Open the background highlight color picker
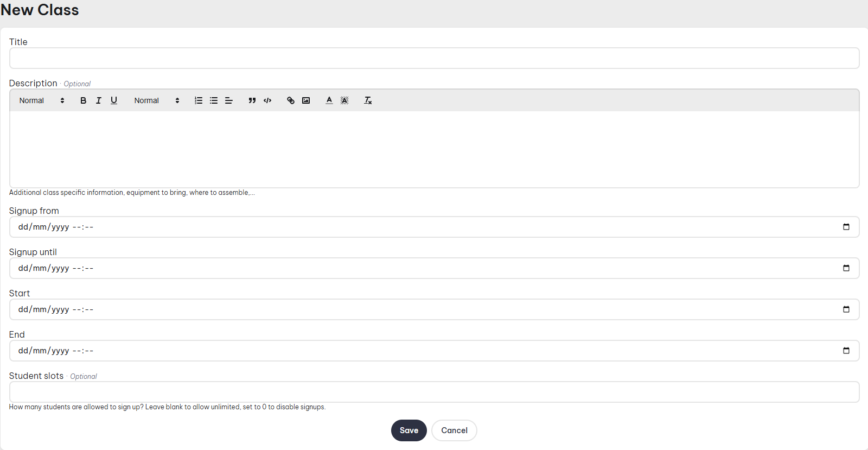 (344, 100)
